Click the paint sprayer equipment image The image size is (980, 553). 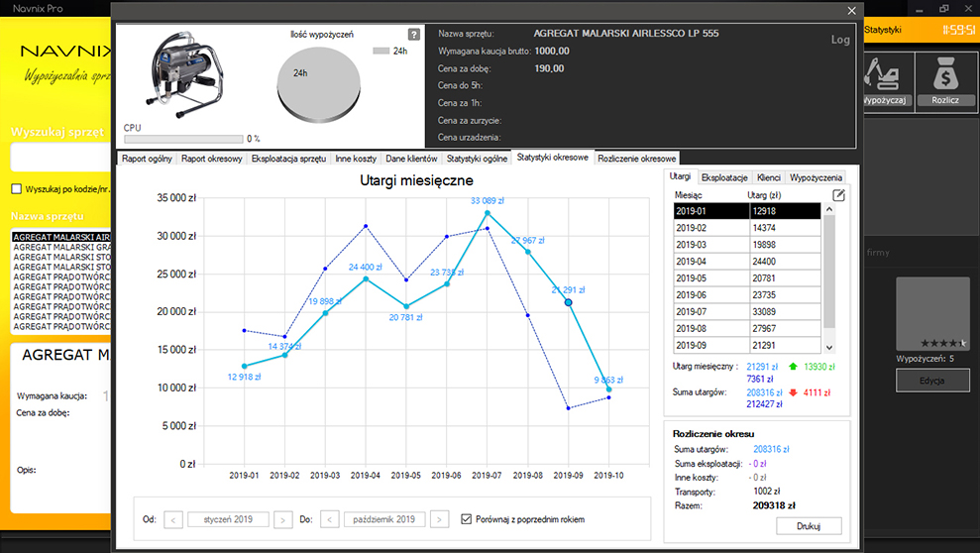185,75
